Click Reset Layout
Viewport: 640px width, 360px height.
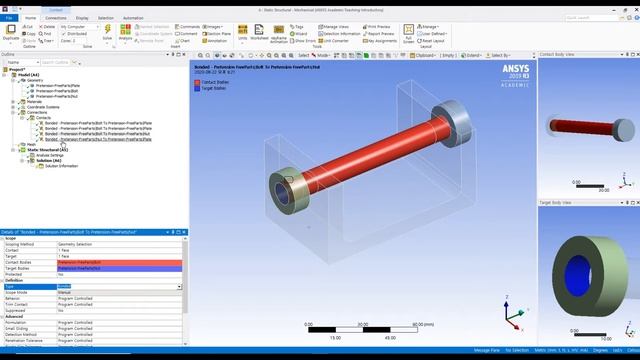click(x=431, y=40)
